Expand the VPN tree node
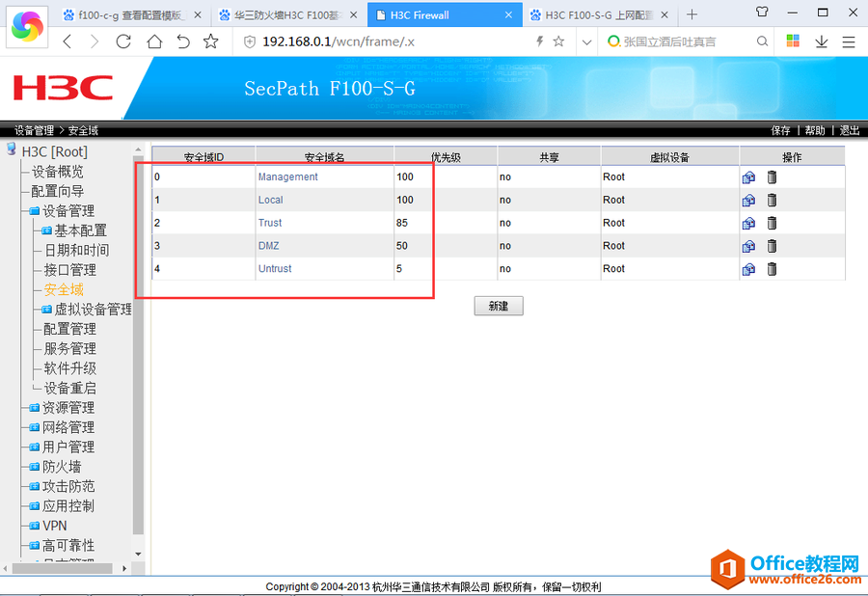868x596 pixels. coord(35,526)
